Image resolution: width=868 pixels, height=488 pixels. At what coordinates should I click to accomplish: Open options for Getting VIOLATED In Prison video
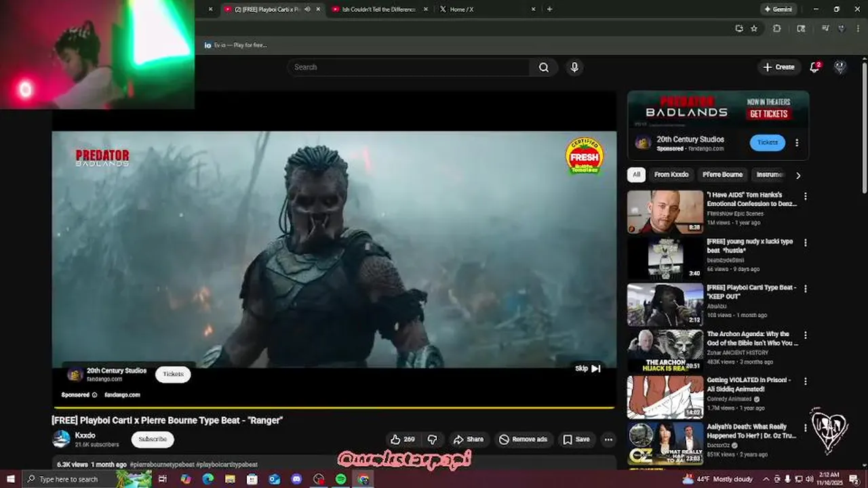806,382
